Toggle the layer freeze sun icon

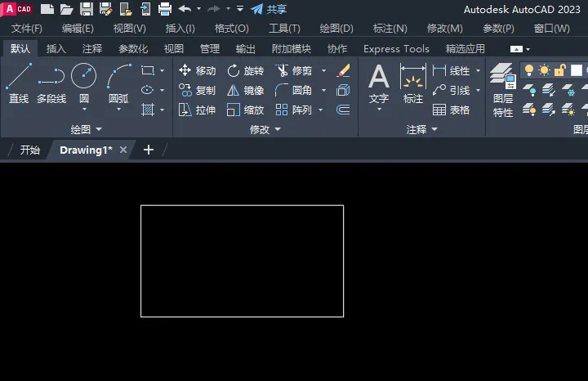pos(544,71)
